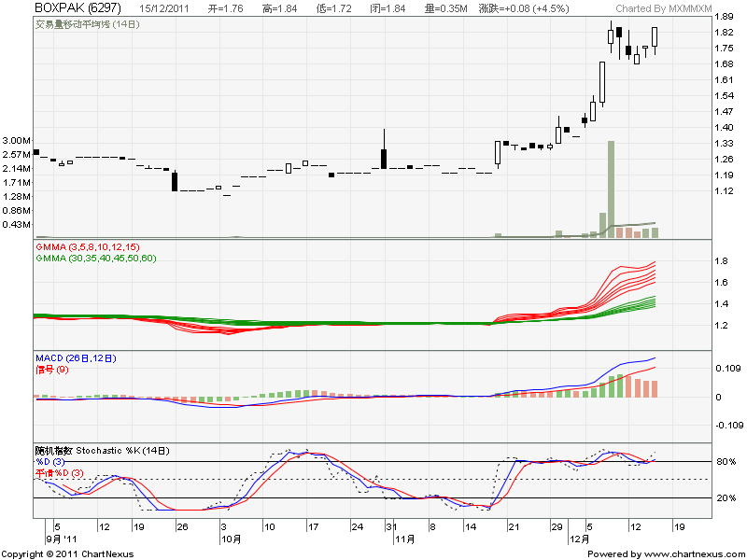Screen dimensions: 747x560
Task: Select the 交易量移动平均线 (14日) indicator label
Action: tap(87, 21)
